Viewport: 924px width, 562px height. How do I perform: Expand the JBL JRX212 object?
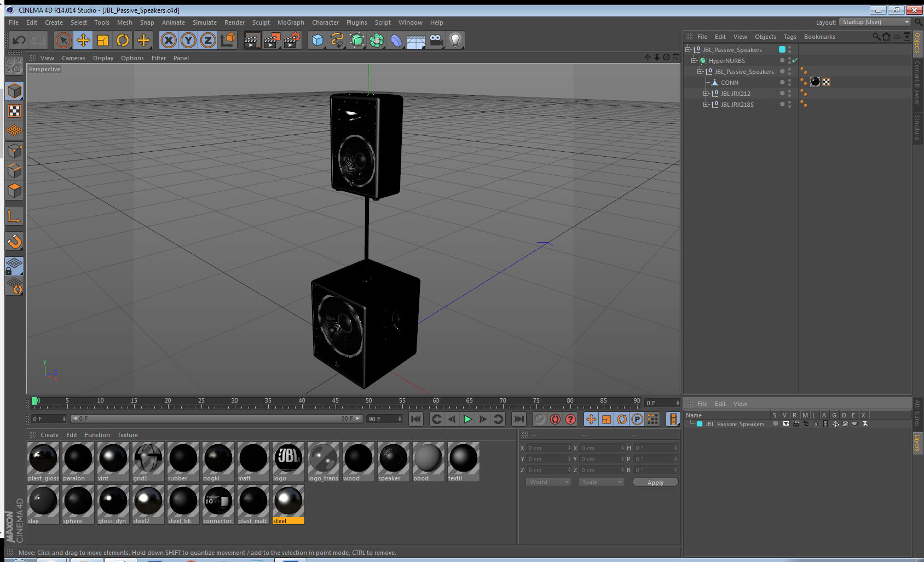(x=706, y=94)
